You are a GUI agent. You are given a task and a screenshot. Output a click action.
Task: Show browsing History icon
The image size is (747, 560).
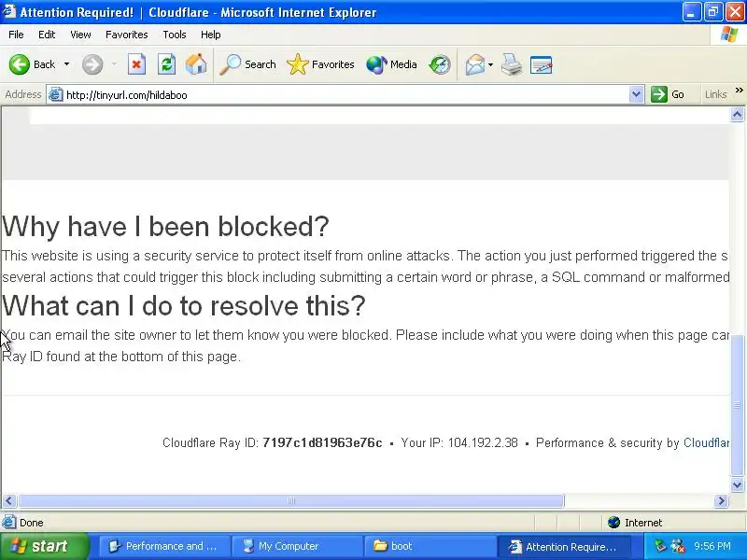(439, 64)
